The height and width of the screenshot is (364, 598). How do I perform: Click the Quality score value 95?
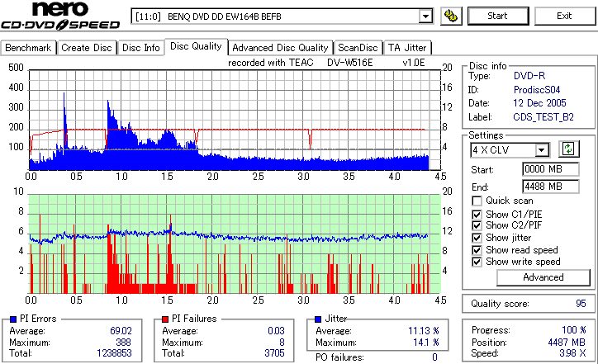(x=581, y=304)
